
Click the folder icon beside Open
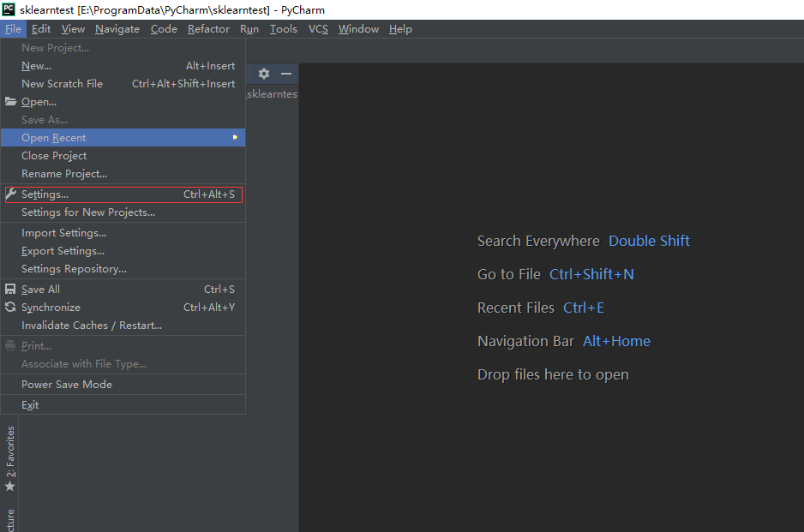(11, 101)
